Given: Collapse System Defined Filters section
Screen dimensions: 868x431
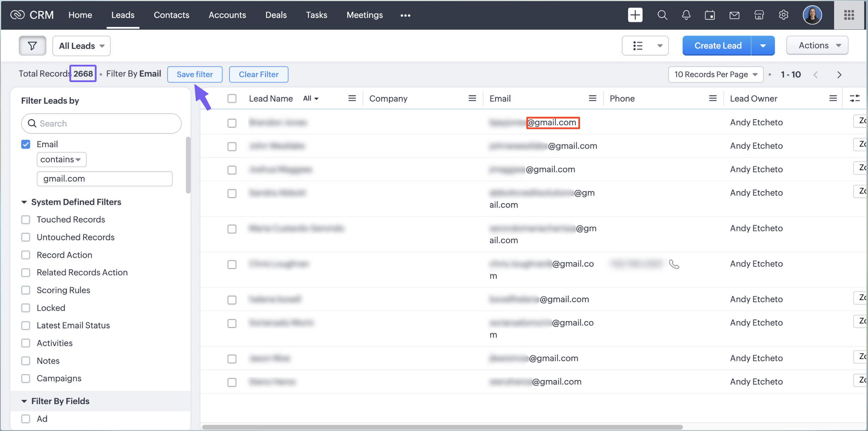Looking at the screenshot, I should (24, 202).
